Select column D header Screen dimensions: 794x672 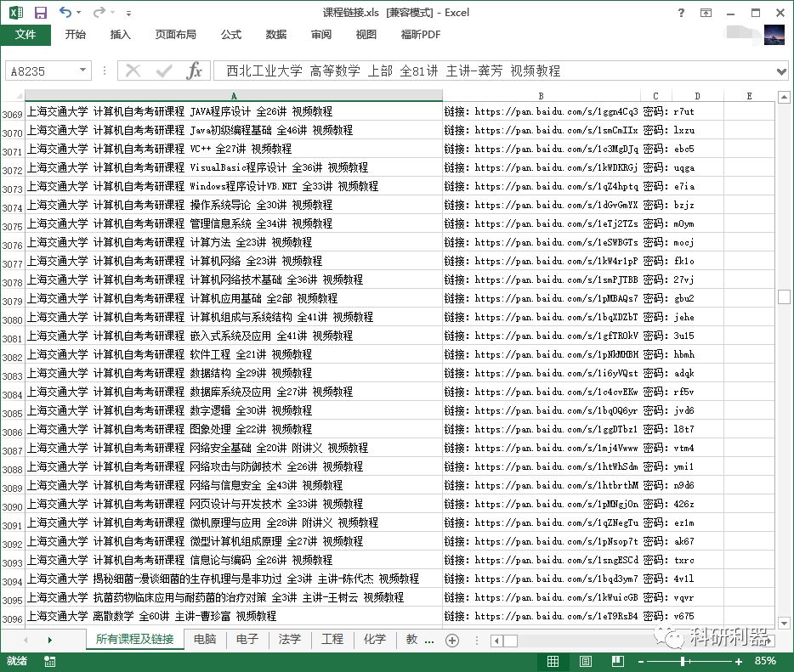698,96
